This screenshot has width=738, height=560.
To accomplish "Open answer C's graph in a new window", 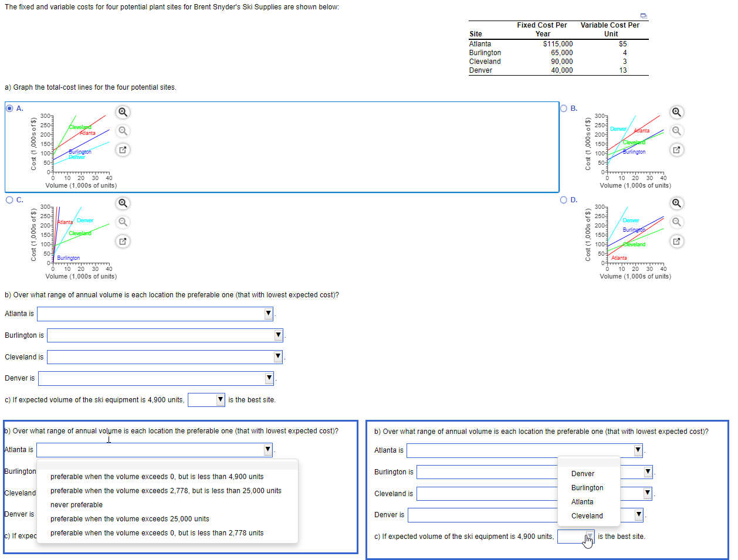I will (x=122, y=241).
